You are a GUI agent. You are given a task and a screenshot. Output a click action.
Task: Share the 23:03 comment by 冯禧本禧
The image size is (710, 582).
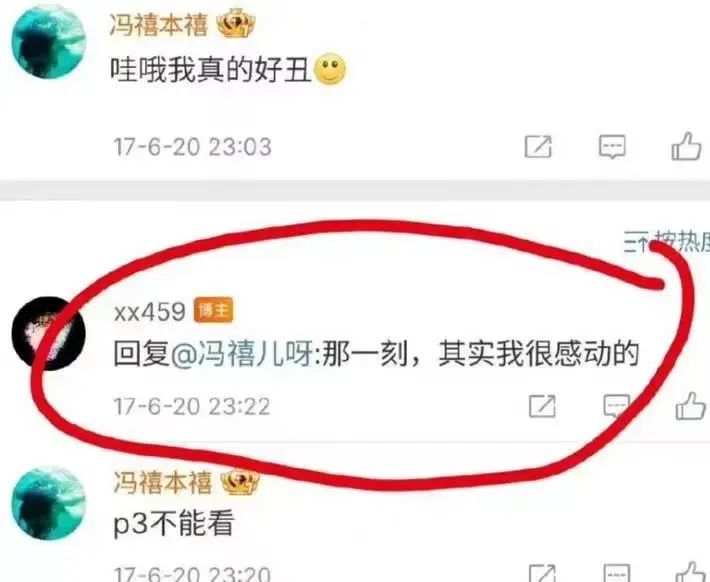[538, 146]
